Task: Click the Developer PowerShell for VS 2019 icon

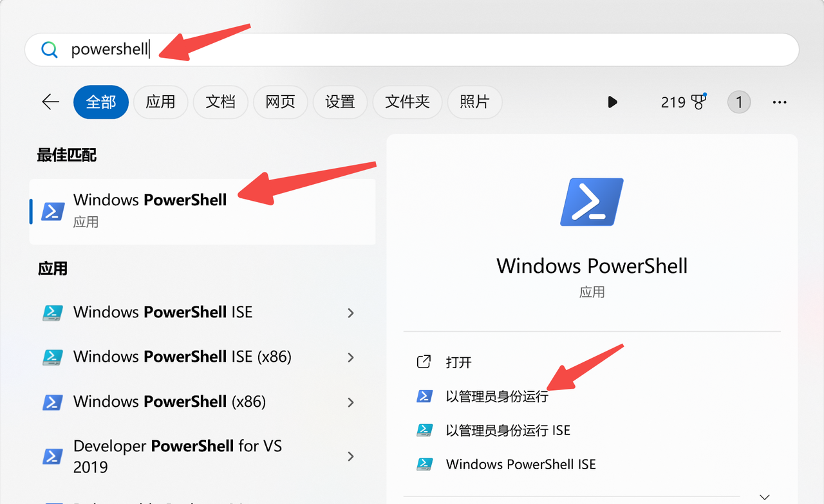Action: pos(52,456)
